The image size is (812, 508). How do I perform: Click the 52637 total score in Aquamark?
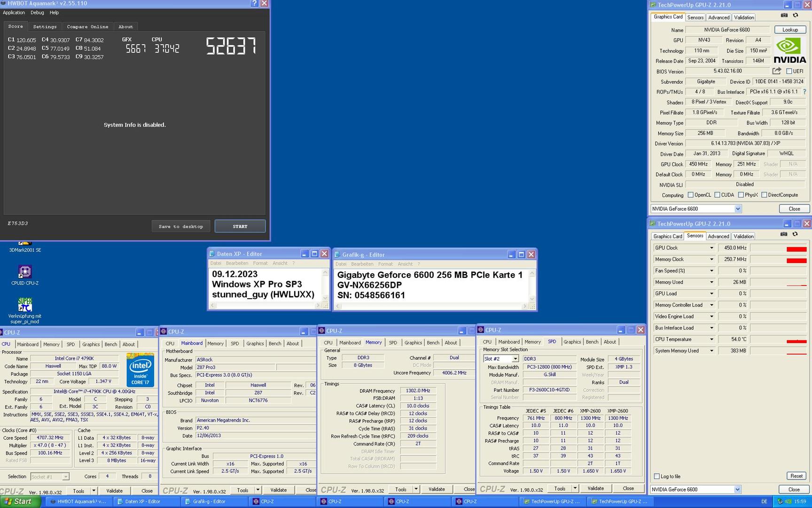pyautogui.click(x=231, y=46)
